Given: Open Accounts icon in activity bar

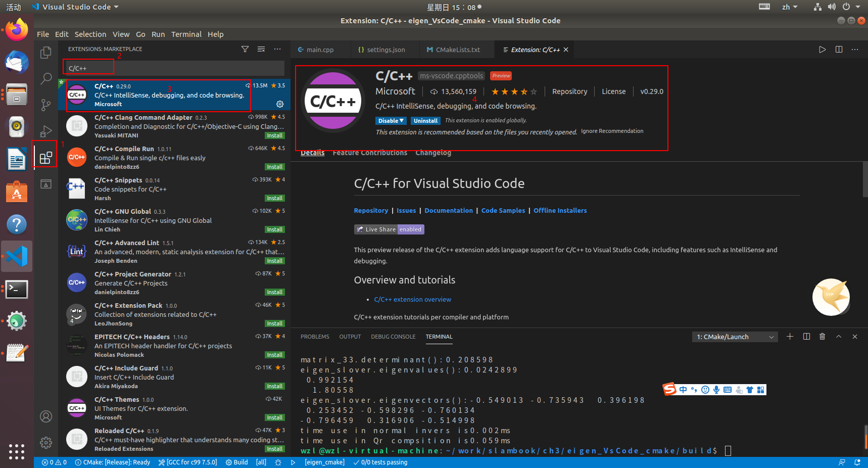Looking at the screenshot, I should (46, 416).
